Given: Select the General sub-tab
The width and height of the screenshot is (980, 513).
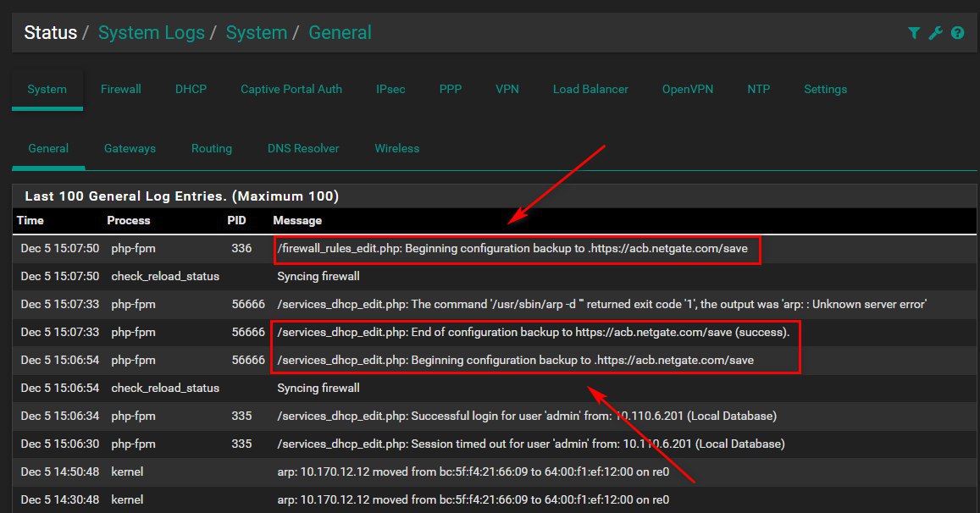Looking at the screenshot, I should tap(48, 149).
